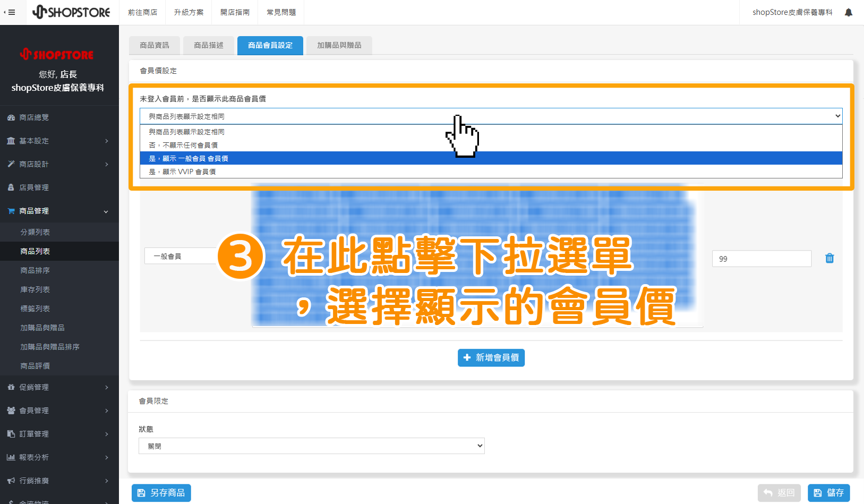Screen dimensions: 864x504
Task: Click the users icon beside 會員管理
Action: (x=11, y=410)
